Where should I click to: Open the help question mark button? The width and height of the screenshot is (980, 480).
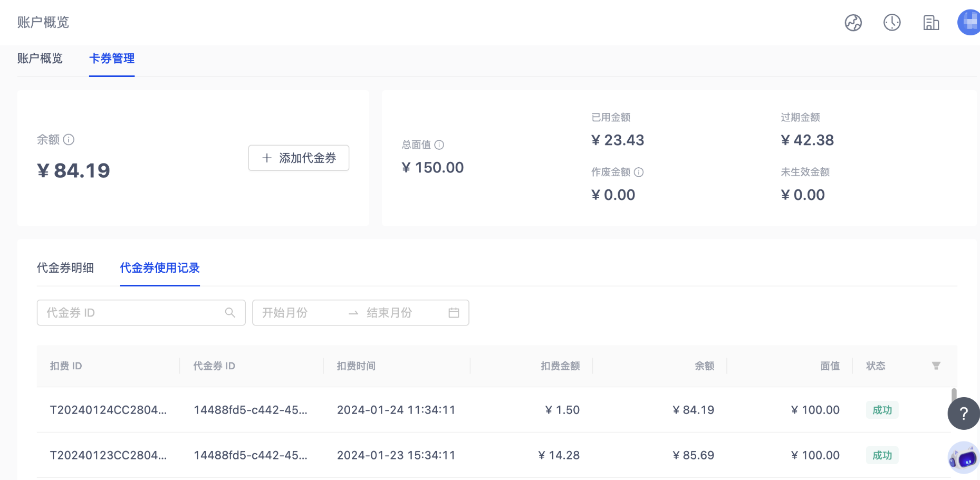click(x=963, y=414)
